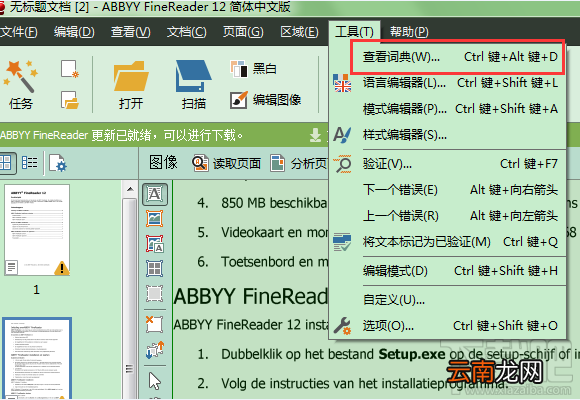Select the background picture area tool
The height and width of the screenshot is (400, 580).
(x=155, y=244)
